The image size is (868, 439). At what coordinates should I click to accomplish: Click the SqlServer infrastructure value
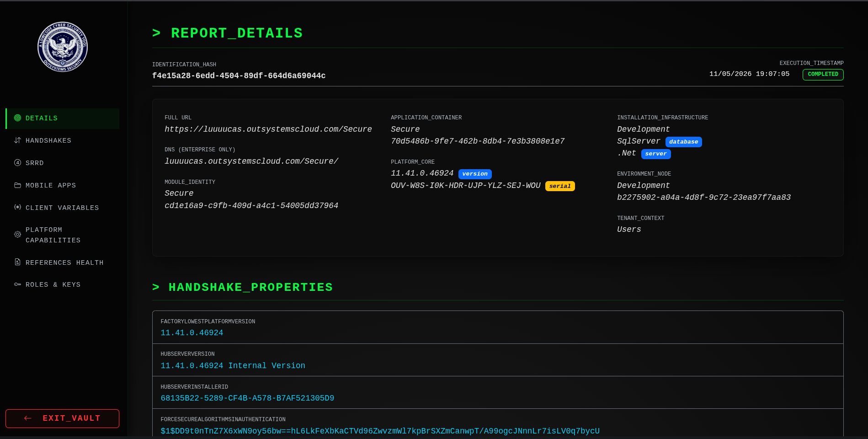(639, 141)
